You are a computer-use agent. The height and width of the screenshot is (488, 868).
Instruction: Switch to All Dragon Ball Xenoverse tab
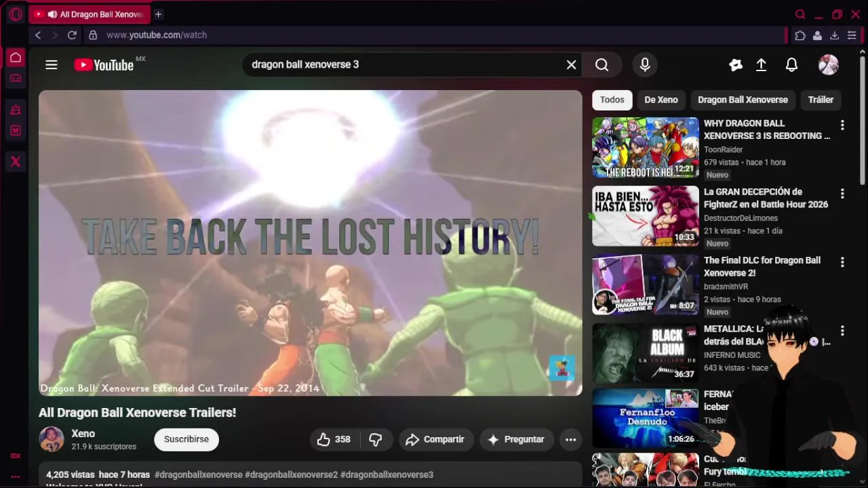(x=89, y=14)
